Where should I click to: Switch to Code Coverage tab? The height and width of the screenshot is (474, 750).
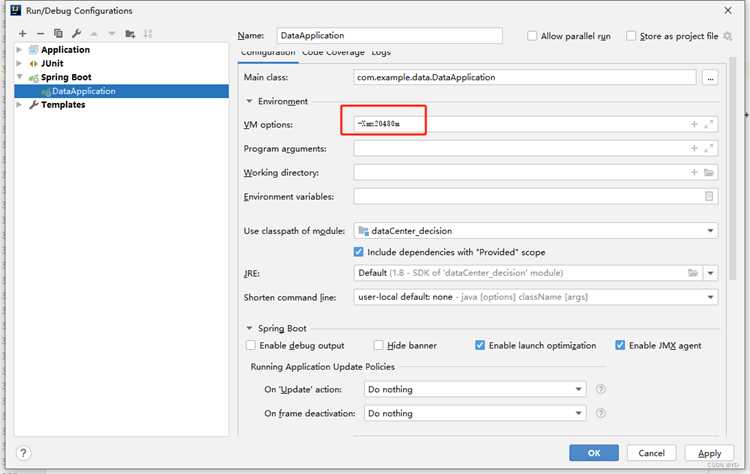[333, 53]
